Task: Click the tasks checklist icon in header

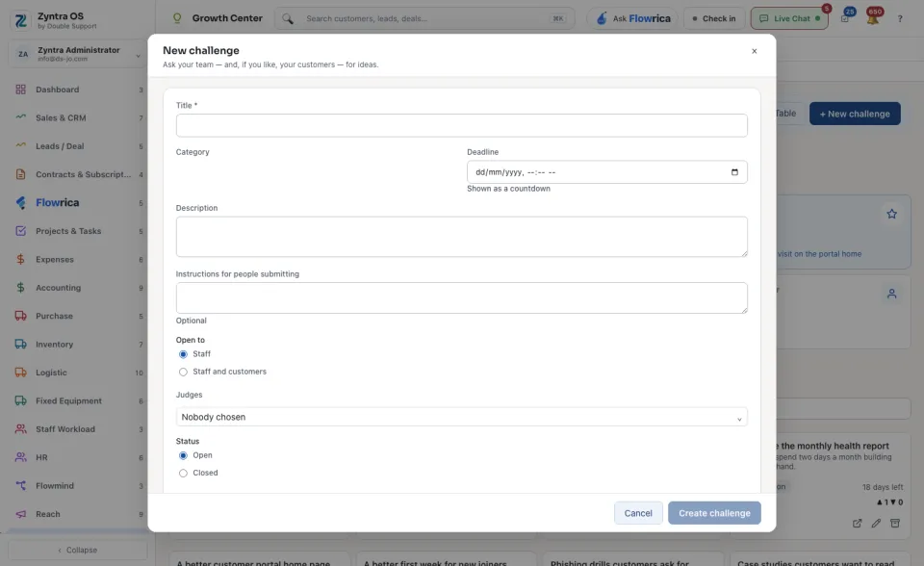Action: tap(846, 17)
